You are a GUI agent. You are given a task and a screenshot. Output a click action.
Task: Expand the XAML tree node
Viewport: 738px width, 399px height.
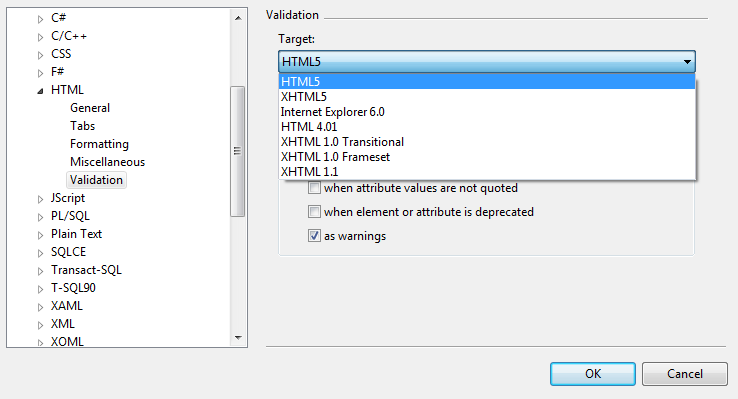coord(40,307)
